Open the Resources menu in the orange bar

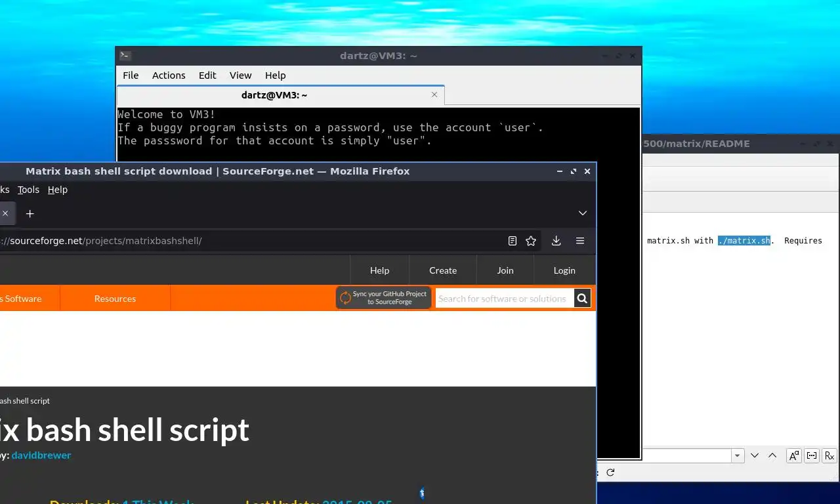(115, 299)
